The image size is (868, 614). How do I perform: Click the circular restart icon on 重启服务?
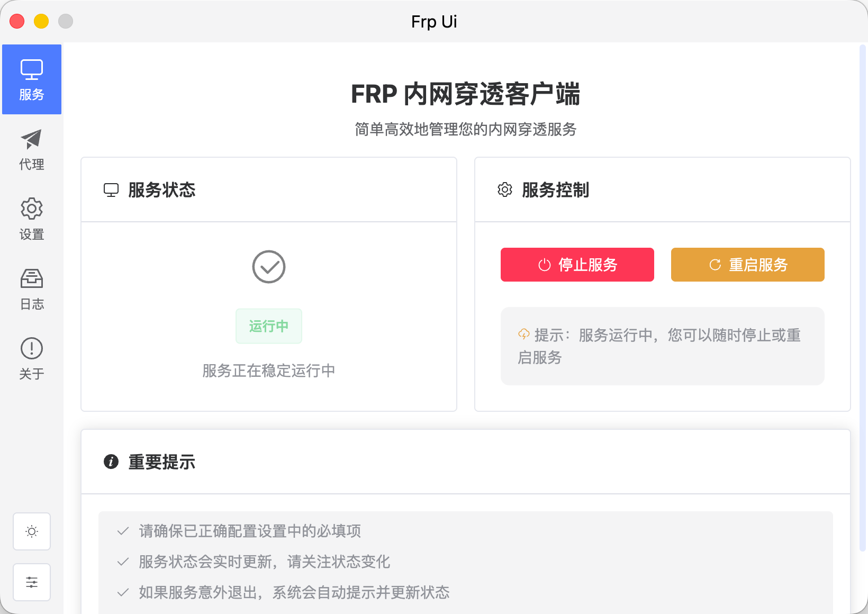click(x=715, y=265)
